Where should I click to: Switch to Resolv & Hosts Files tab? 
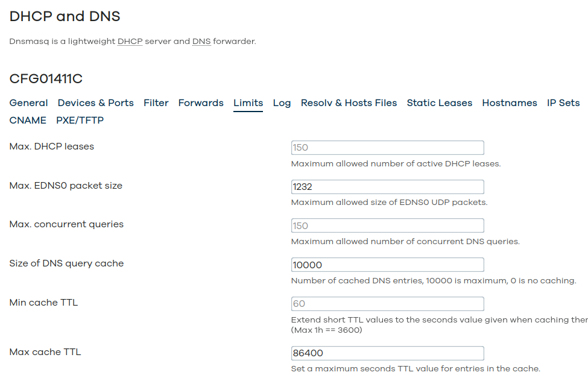[349, 102]
